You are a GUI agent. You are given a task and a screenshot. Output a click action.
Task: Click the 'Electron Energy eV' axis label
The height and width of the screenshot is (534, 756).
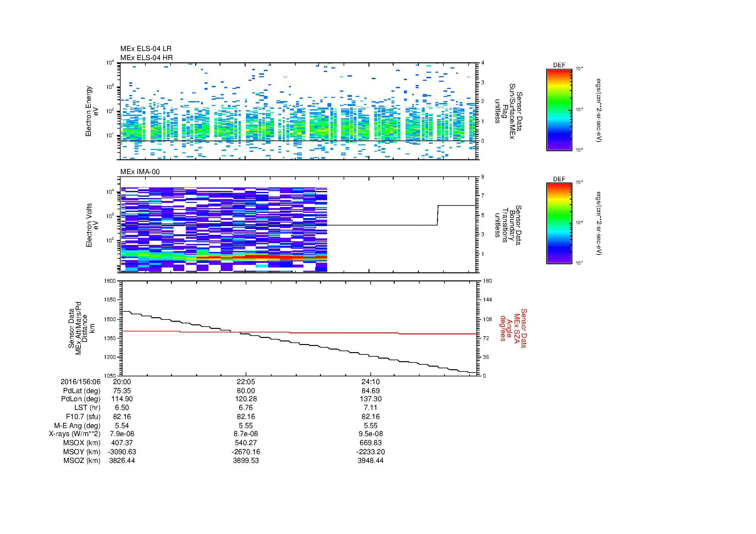[x=92, y=111]
